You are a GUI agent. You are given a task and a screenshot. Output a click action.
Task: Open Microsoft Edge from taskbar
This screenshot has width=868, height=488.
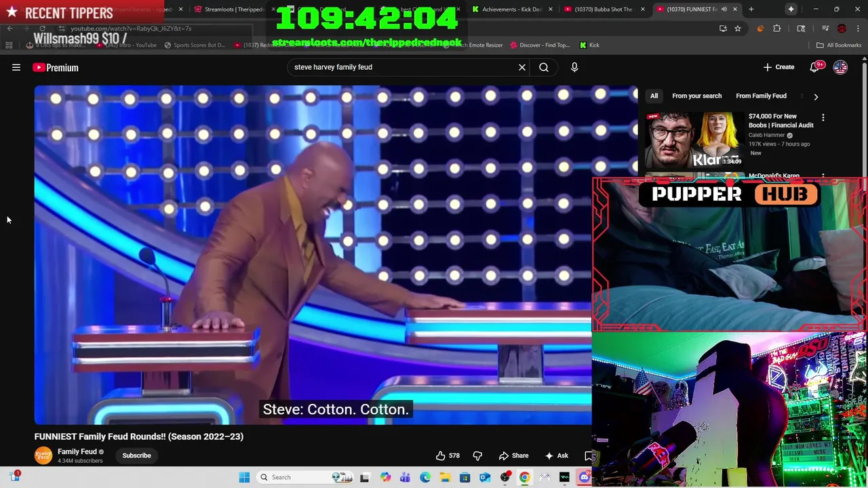(425, 477)
